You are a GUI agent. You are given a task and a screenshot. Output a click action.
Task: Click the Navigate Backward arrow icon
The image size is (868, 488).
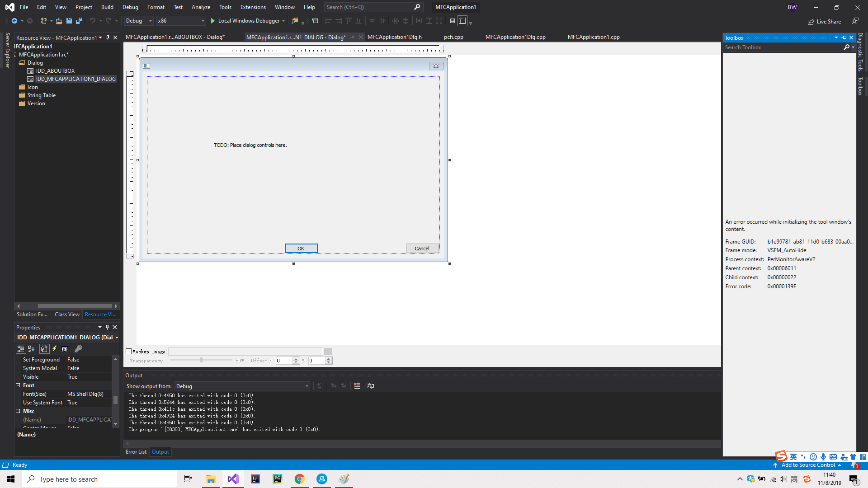coord(14,21)
